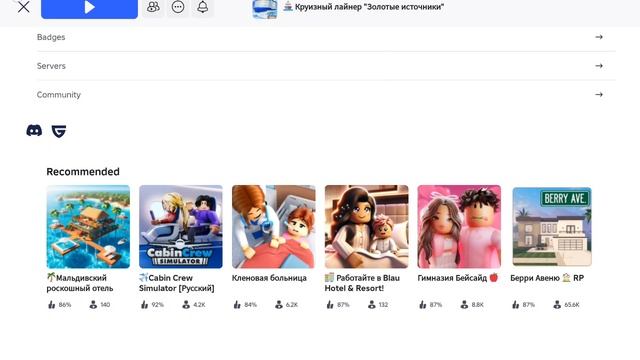Expand Community with its arrow
640x360 pixels.
tap(599, 95)
